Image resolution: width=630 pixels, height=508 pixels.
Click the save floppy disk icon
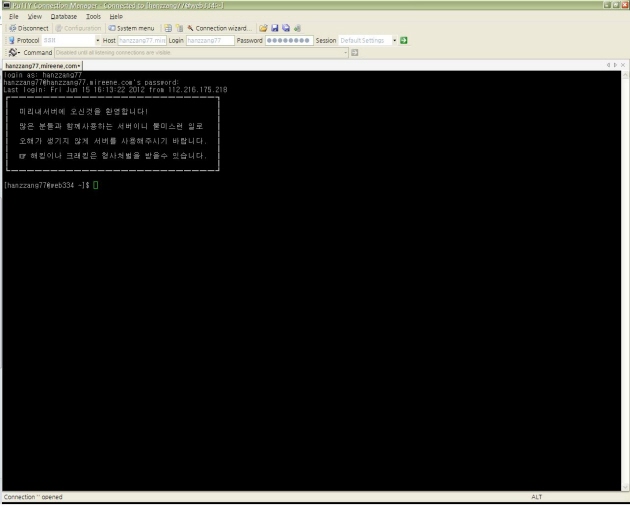coord(274,28)
